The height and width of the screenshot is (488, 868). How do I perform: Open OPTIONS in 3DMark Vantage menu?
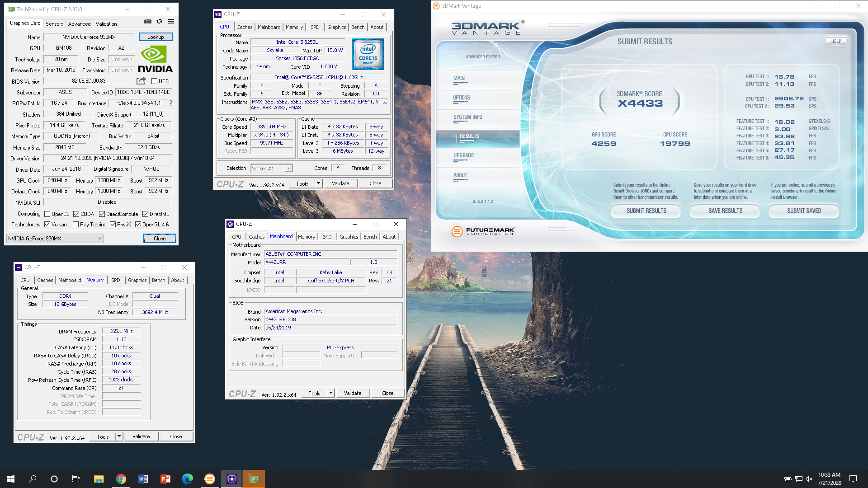[x=462, y=98]
